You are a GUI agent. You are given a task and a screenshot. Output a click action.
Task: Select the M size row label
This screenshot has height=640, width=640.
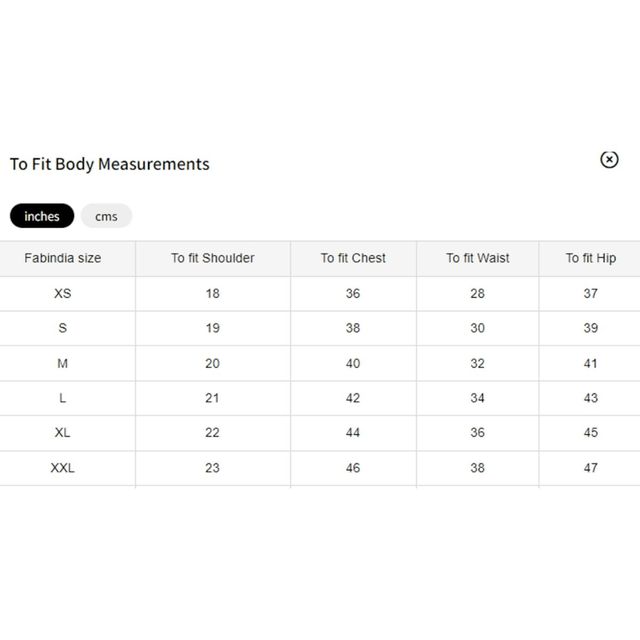(62, 363)
